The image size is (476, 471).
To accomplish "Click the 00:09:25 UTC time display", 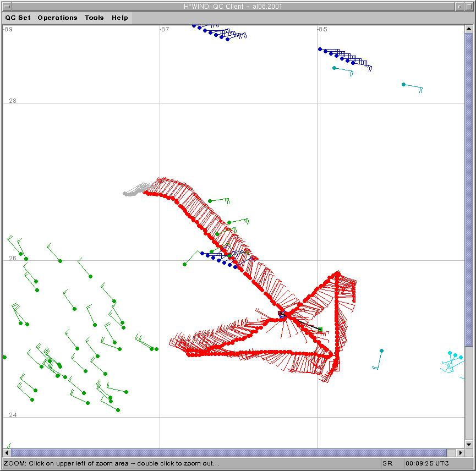I will click(428, 463).
